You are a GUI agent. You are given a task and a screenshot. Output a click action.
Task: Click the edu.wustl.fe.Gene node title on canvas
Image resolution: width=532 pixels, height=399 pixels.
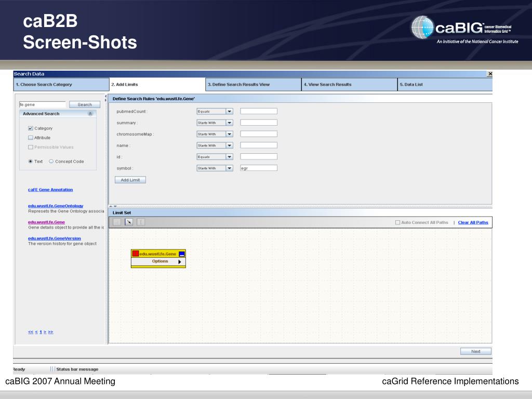coord(158,254)
